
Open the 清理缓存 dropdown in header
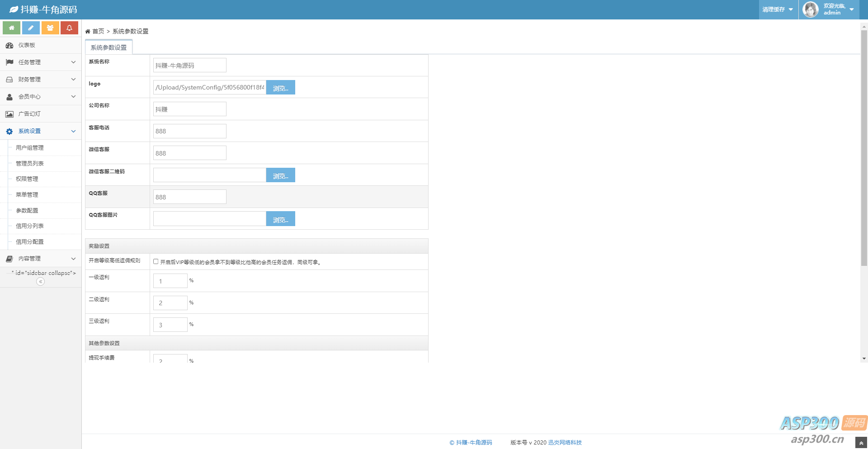point(778,9)
